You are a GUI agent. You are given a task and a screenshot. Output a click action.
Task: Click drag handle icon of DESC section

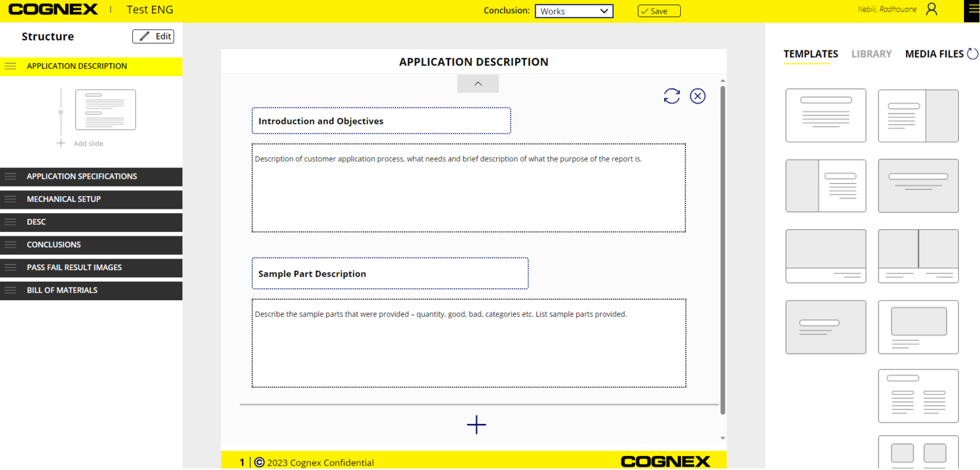(x=10, y=222)
